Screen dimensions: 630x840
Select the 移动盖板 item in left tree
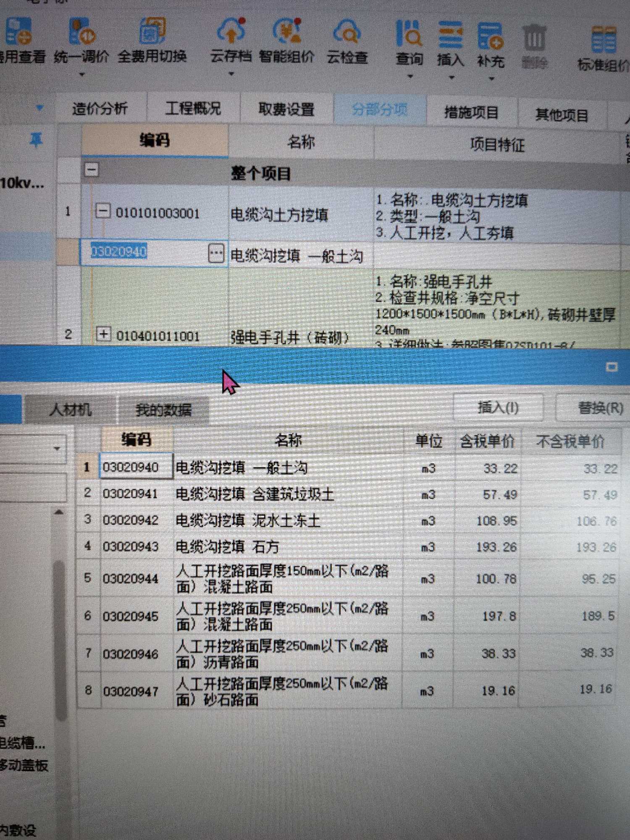coord(24,765)
